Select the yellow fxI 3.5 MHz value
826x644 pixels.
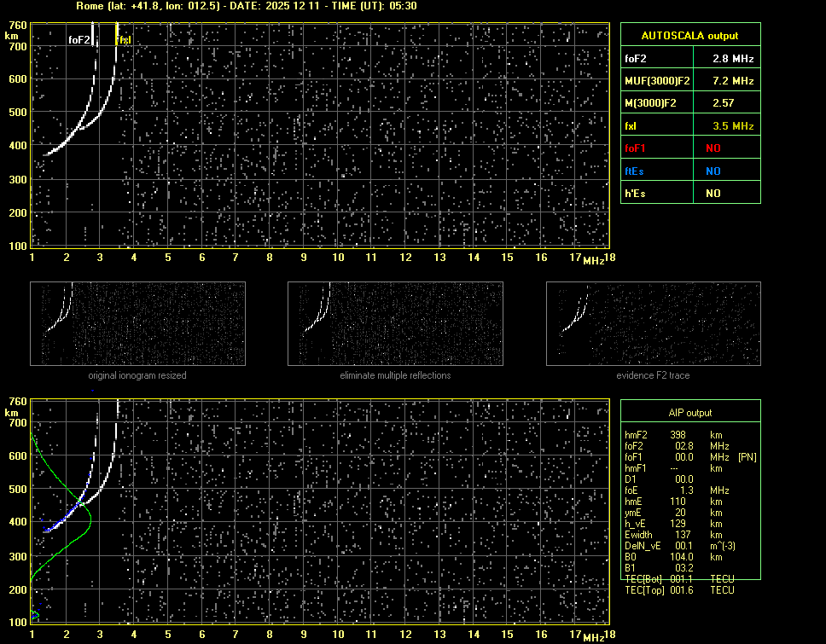coord(733,126)
